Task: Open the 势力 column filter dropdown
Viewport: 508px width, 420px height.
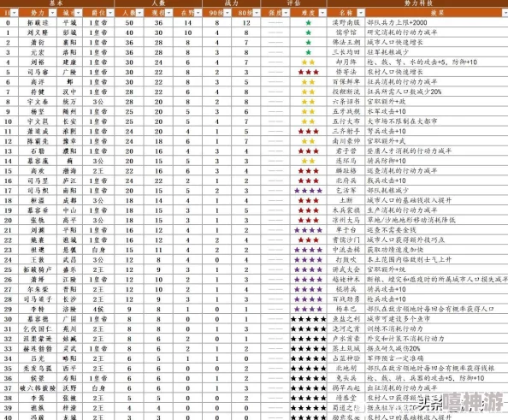Action: [x=52, y=13]
